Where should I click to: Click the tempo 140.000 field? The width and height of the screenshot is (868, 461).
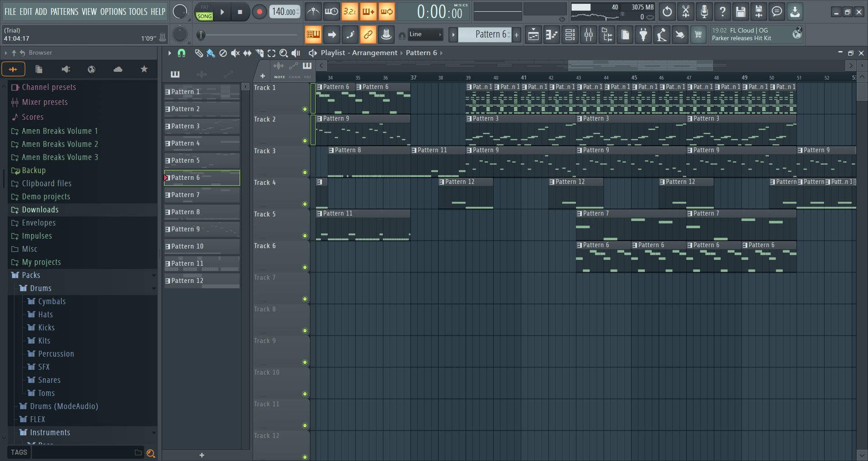point(284,12)
